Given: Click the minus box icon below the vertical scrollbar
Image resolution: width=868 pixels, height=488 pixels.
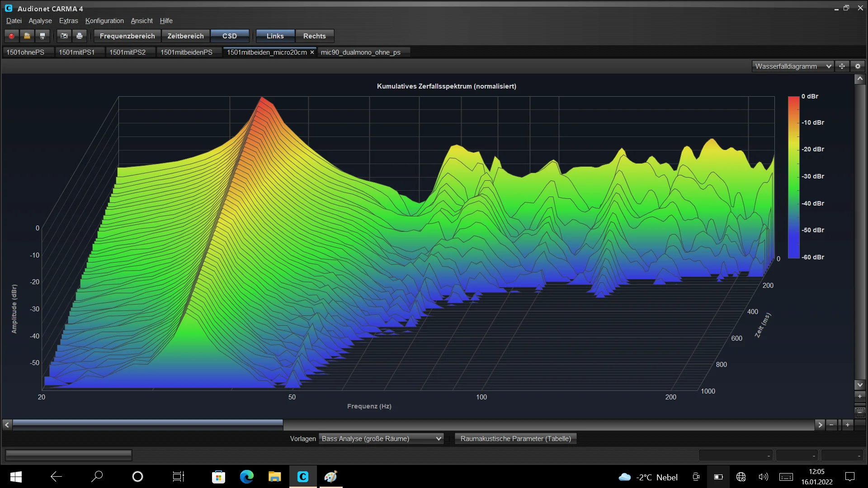Looking at the screenshot, I should pyautogui.click(x=860, y=412).
